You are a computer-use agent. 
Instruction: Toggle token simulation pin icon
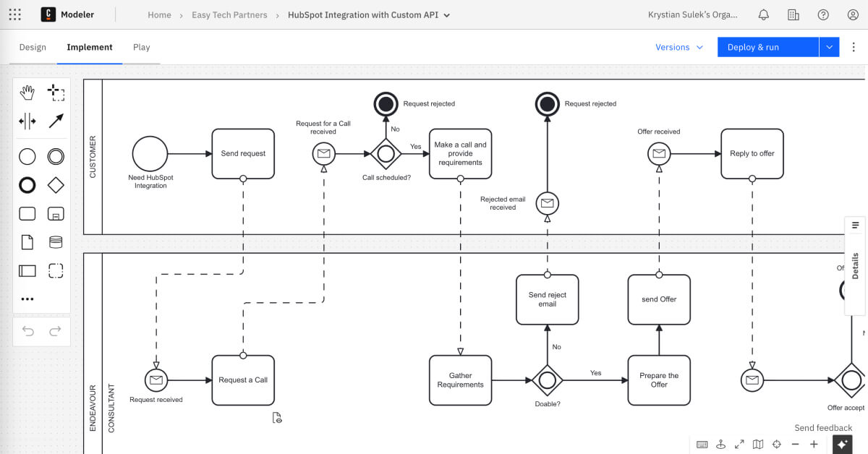click(721, 444)
